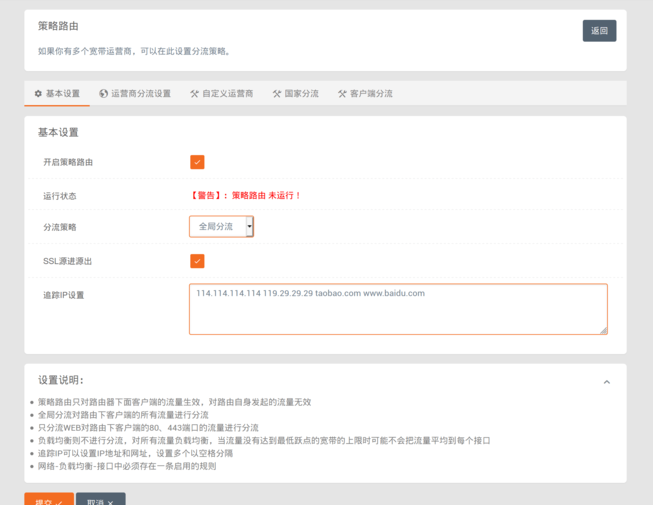
Task: Uncheck the SSL源进源出 checkbox
Action: 197,261
